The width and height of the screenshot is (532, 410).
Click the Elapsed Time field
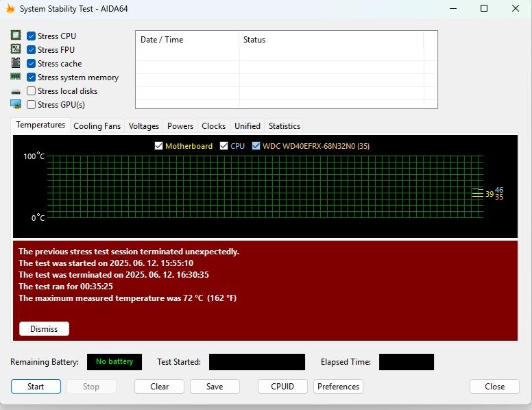tap(407, 362)
